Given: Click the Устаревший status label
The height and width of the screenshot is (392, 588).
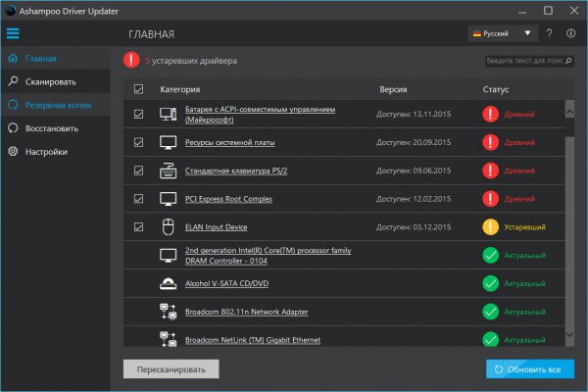Looking at the screenshot, I should (x=524, y=227).
